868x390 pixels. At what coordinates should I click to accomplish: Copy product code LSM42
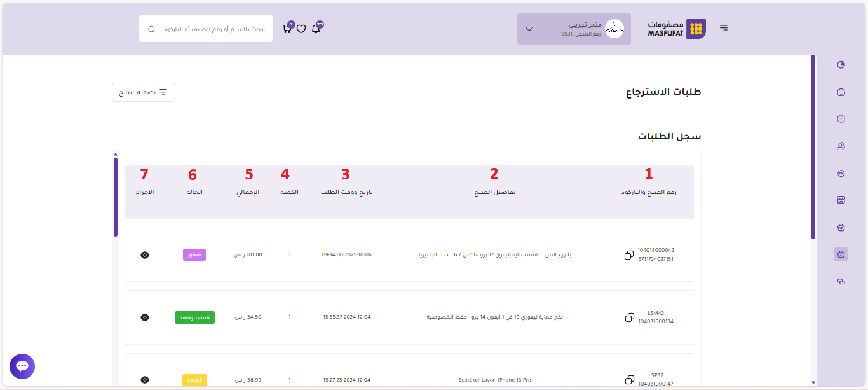pyautogui.click(x=629, y=317)
